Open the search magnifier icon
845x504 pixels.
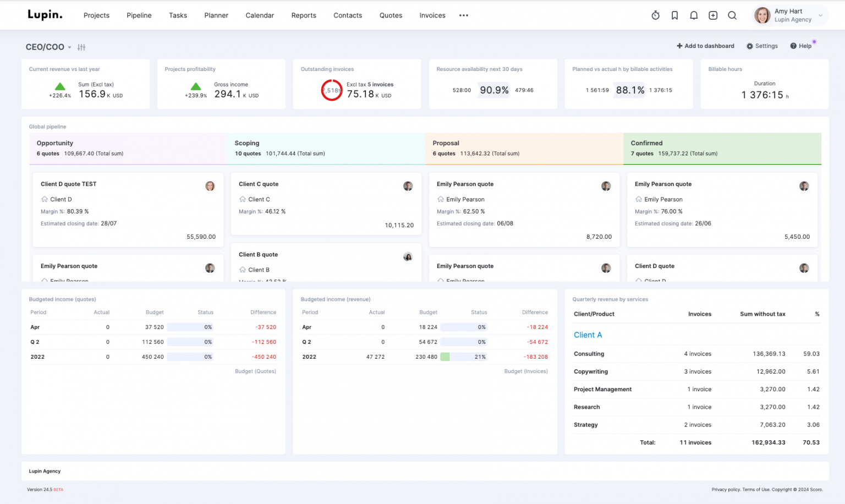(x=732, y=15)
